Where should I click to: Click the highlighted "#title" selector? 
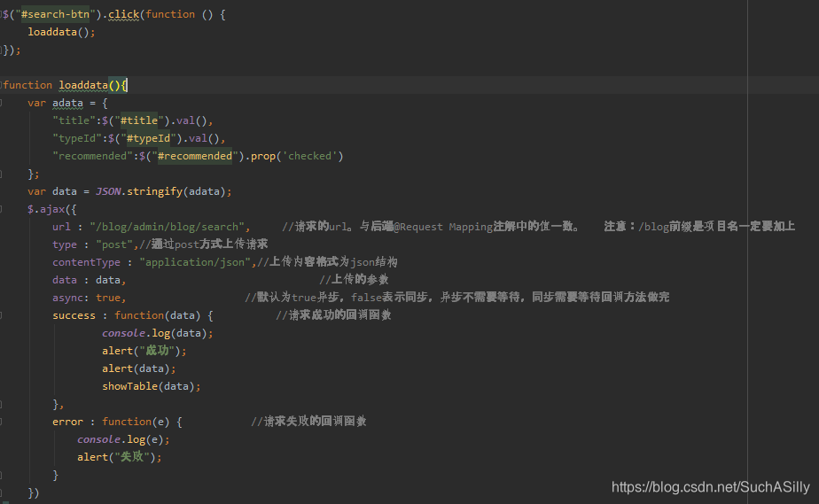pos(139,120)
